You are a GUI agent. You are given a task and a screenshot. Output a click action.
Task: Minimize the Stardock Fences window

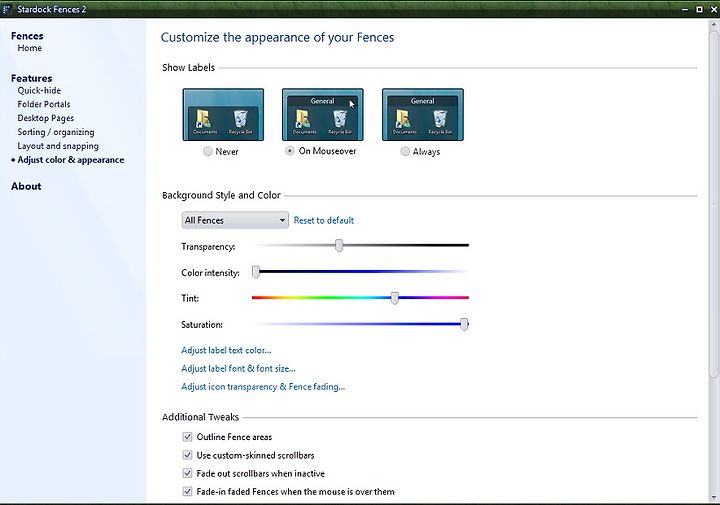point(685,9)
